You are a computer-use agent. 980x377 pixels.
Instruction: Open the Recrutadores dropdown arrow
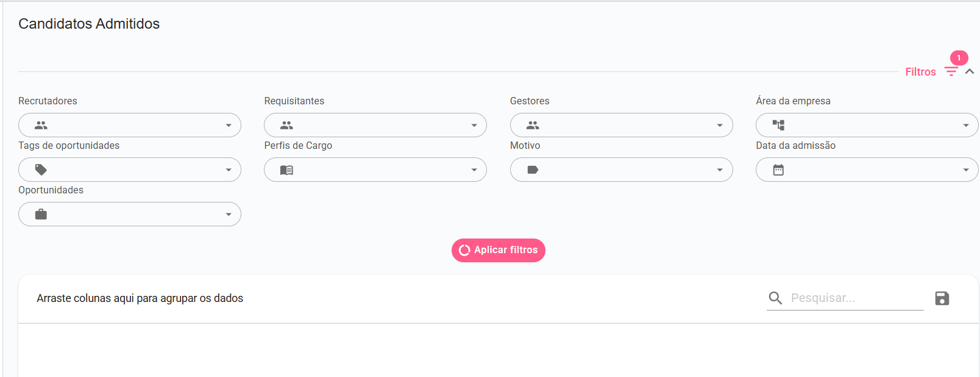click(x=229, y=125)
